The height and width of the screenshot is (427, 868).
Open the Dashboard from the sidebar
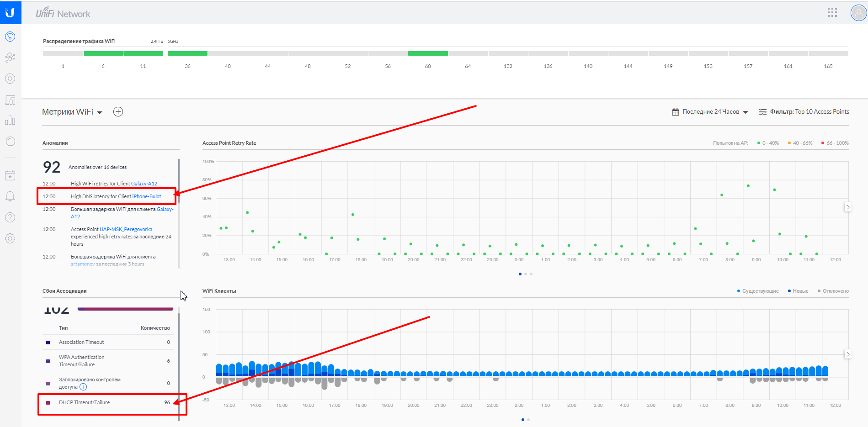click(10, 37)
